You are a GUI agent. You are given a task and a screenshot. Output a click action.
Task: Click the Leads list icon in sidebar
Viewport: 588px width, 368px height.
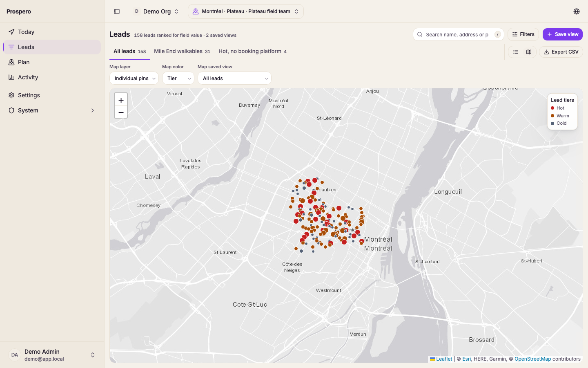[11, 47]
